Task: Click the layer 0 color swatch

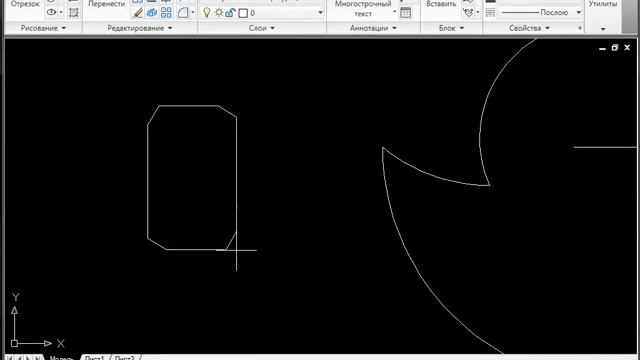Action: click(243, 13)
